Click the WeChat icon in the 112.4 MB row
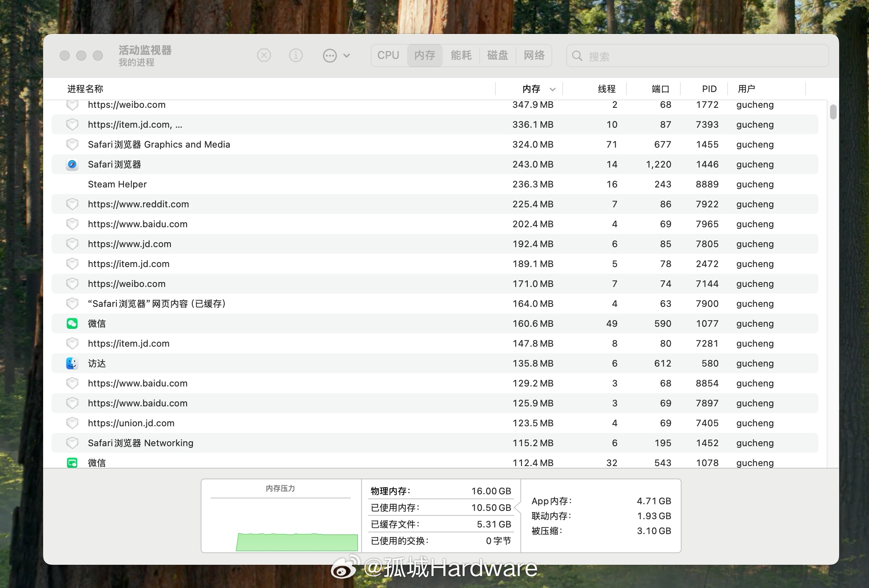Viewport: 869px width, 588px height. click(x=72, y=462)
